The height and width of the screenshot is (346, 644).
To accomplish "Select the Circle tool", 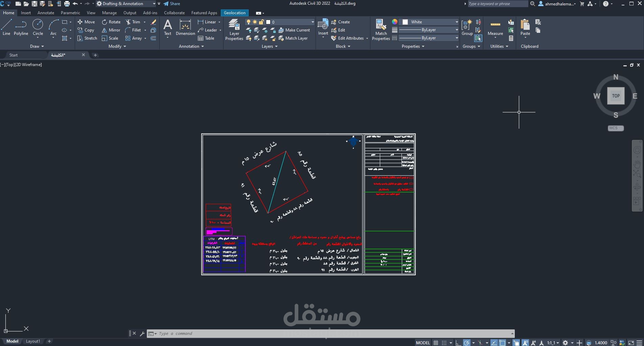I will click(x=38, y=27).
